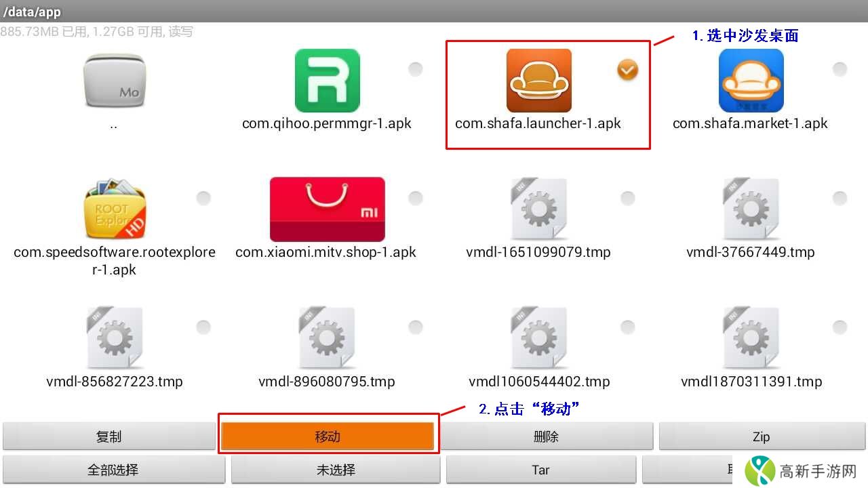Choose 全部选择 (Select All)

113,470
